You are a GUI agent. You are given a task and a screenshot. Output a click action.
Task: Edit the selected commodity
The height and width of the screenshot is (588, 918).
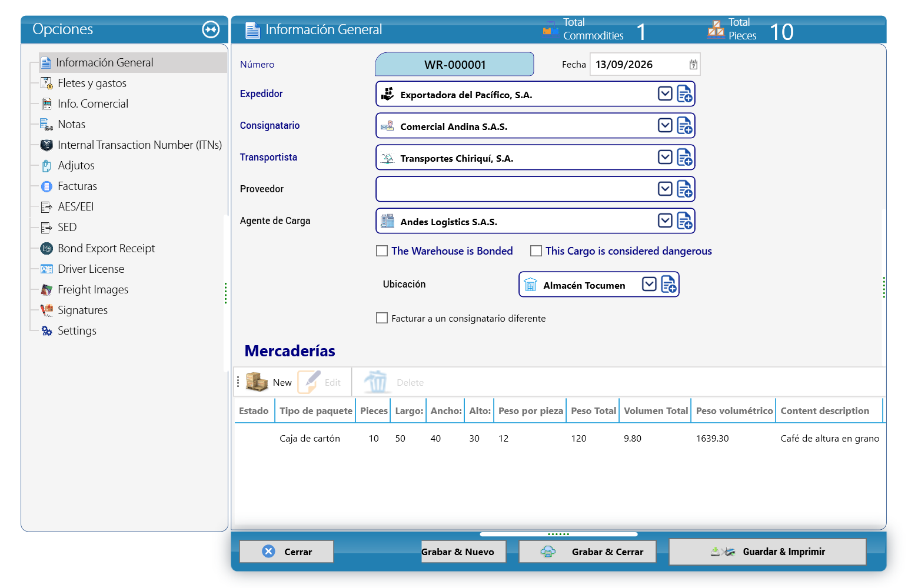[320, 382]
